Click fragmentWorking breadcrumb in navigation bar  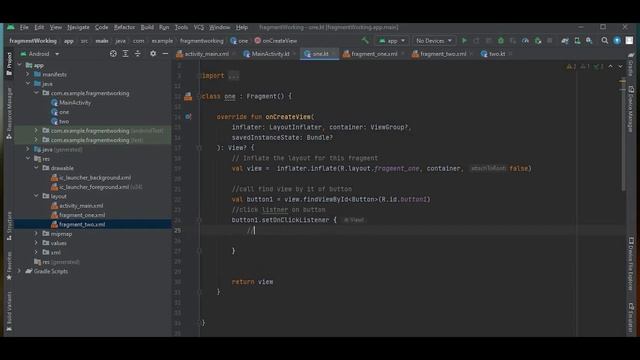click(33, 41)
